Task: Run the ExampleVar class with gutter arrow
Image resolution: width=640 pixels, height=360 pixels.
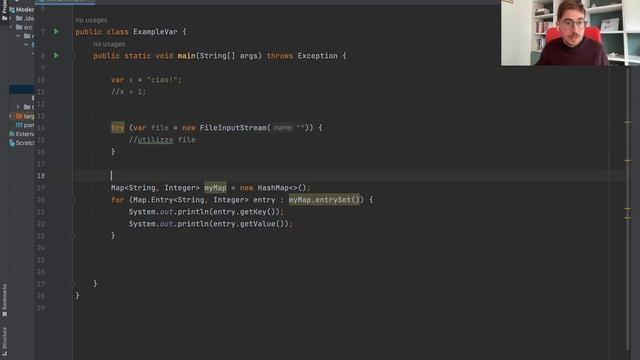Action: 56,31
